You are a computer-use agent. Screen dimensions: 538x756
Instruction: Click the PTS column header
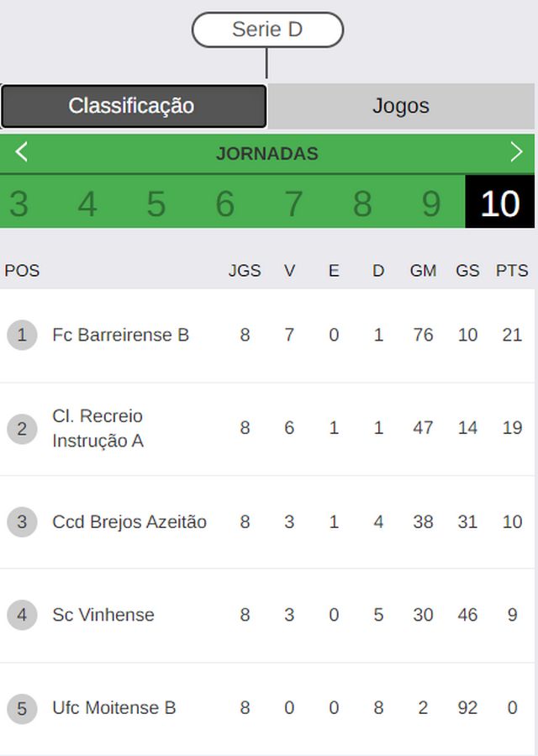pyautogui.click(x=512, y=271)
